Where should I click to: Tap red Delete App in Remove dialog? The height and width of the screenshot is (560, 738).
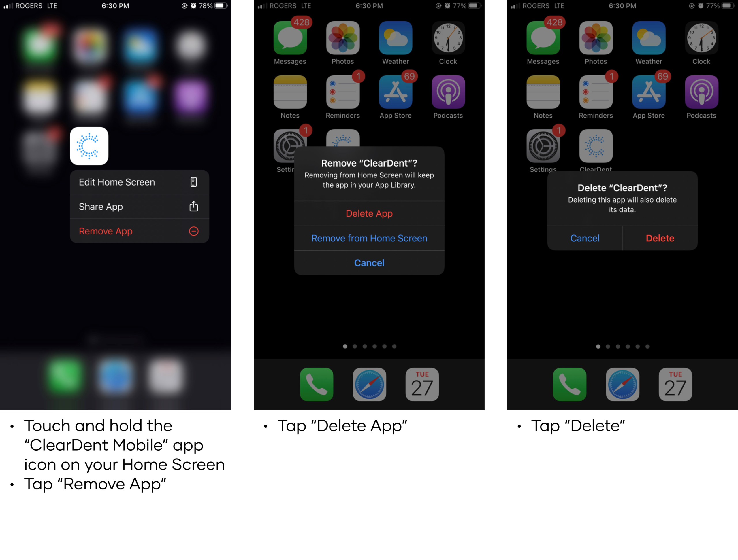click(x=369, y=213)
